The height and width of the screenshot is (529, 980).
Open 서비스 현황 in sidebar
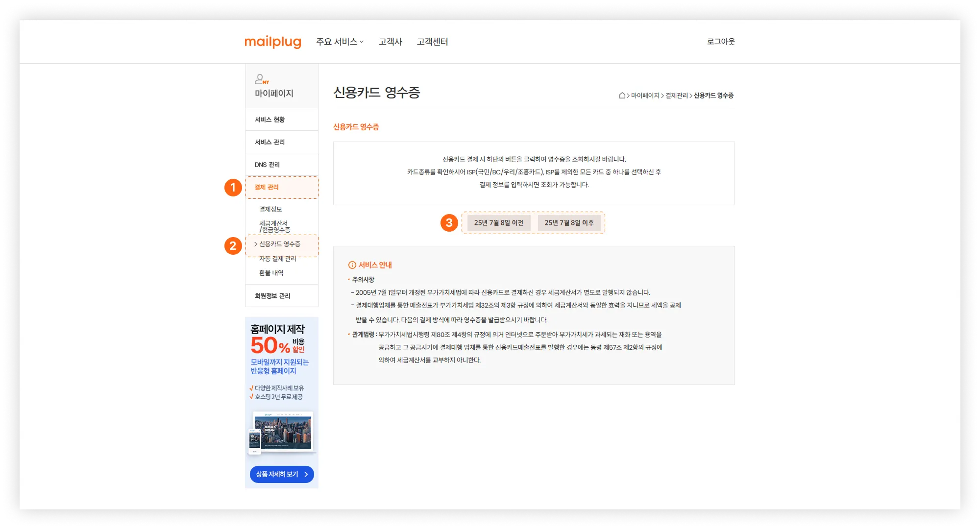coord(269,120)
